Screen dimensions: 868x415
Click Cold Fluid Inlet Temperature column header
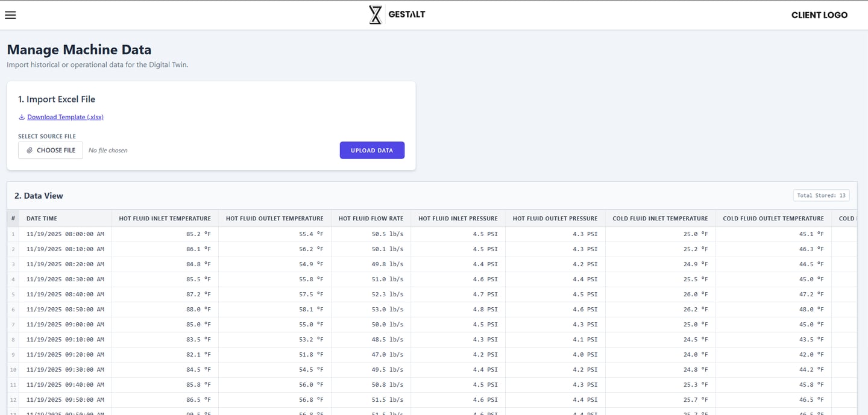pyautogui.click(x=660, y=218)
